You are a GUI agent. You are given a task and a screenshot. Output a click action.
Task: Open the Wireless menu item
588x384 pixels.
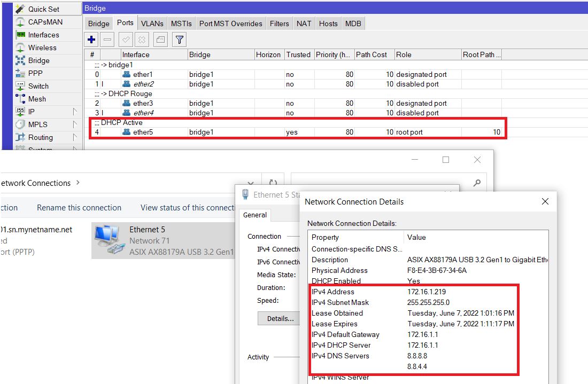pos(48,48)
